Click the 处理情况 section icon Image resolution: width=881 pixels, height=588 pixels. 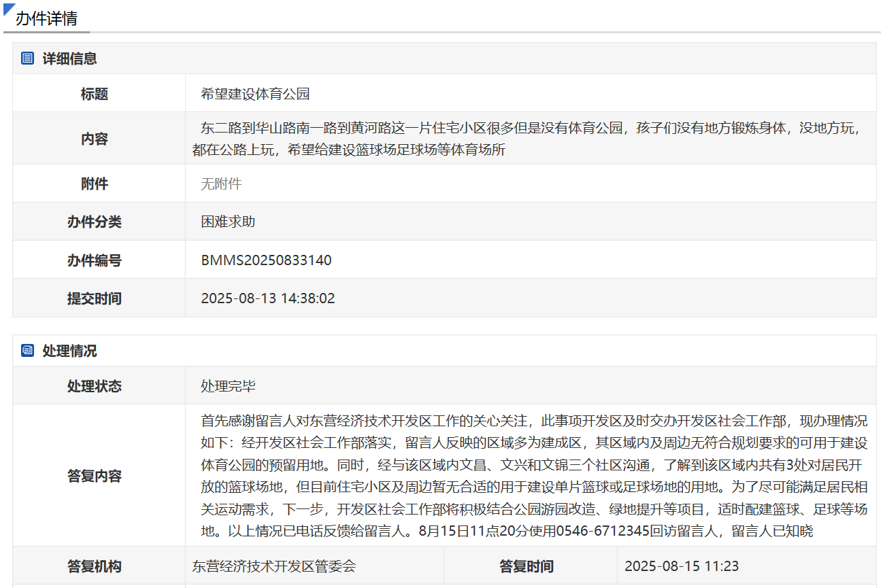[x=28, y=351]
